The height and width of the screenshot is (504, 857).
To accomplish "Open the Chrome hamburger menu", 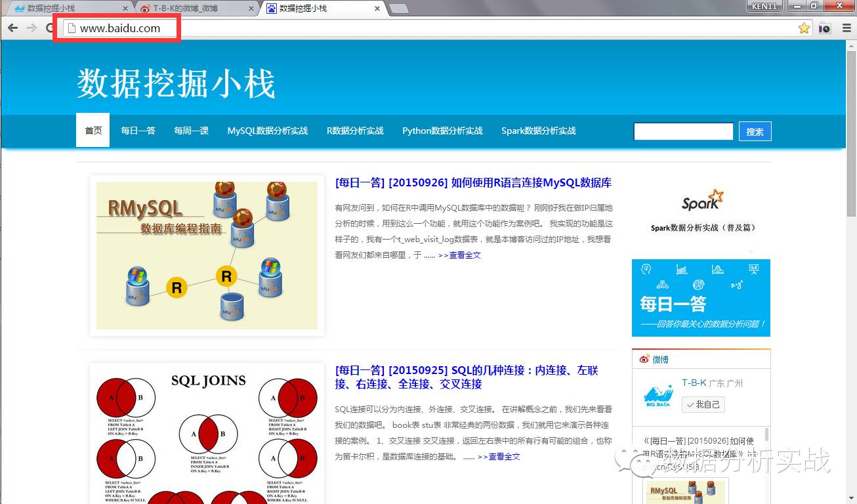I will 847,28.
